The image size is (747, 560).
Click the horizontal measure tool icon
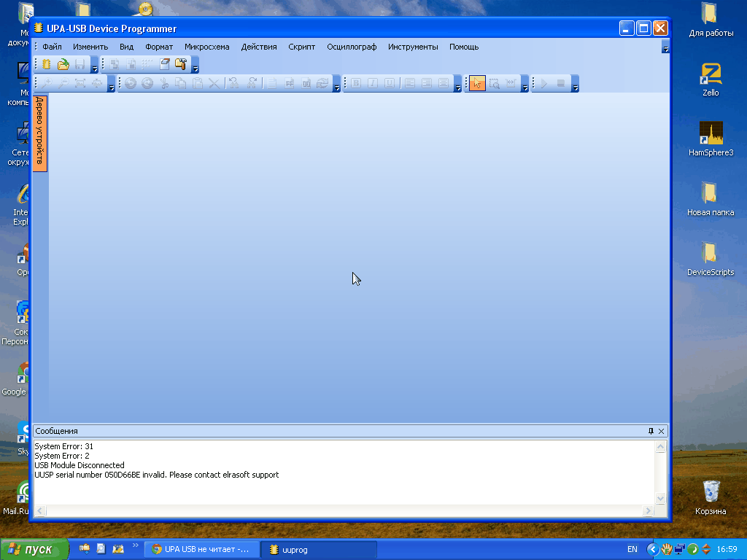(x=511, y=83)
